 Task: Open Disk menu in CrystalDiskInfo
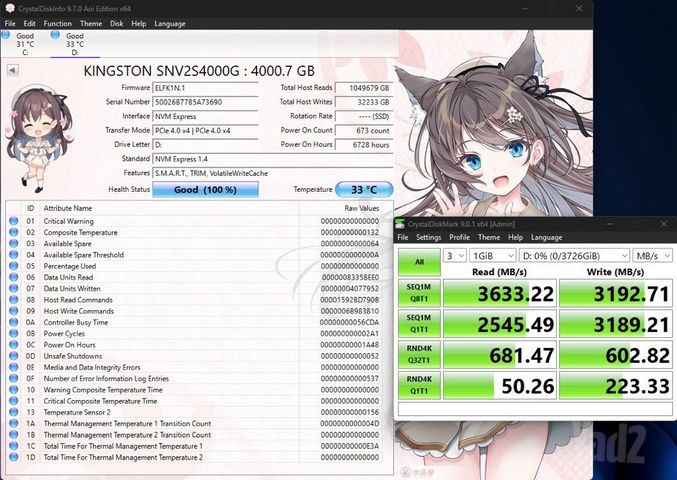tap(117, 24)
